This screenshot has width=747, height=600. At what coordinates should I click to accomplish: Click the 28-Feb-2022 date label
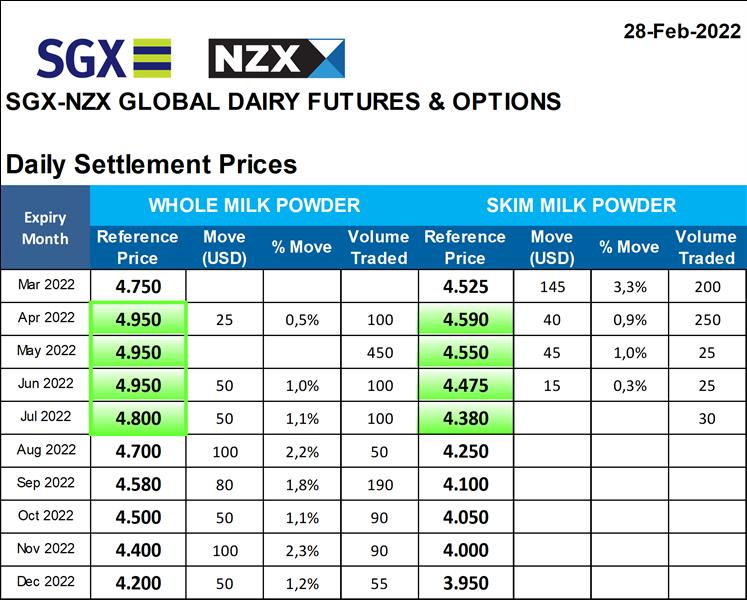pyautogui.click(x=682, y=30)
